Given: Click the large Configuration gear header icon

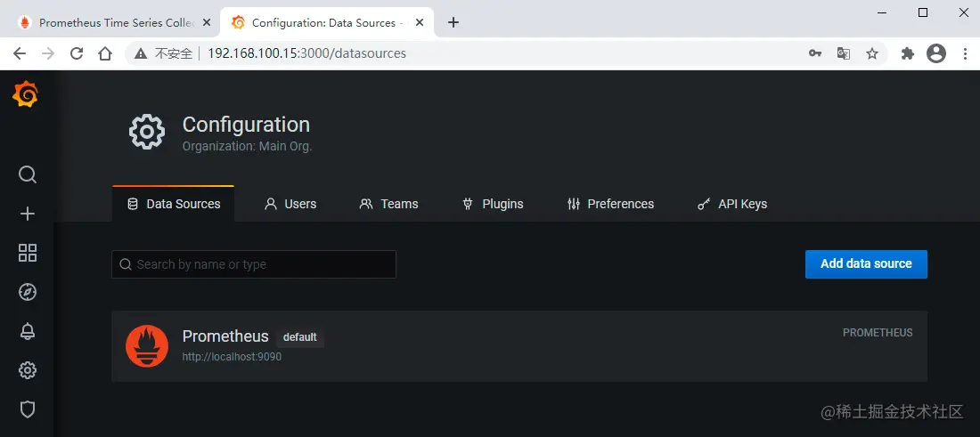Looking at the screenshot, I should [147, 132].
